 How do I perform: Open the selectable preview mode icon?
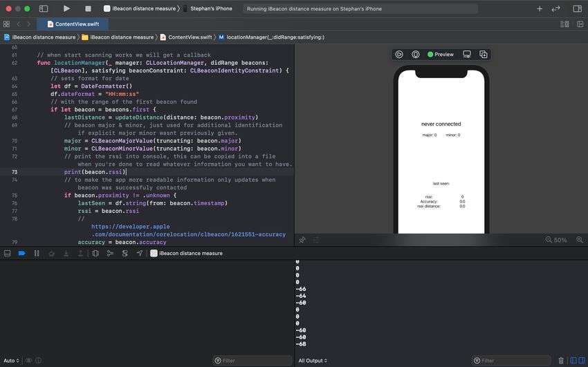(x=416, y=55)
